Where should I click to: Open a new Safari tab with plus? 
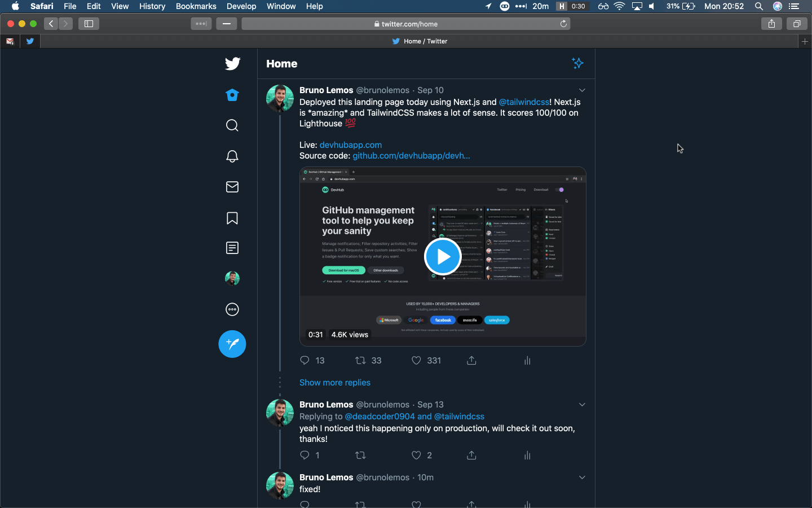pyautogui.click(x=805, y=41)
